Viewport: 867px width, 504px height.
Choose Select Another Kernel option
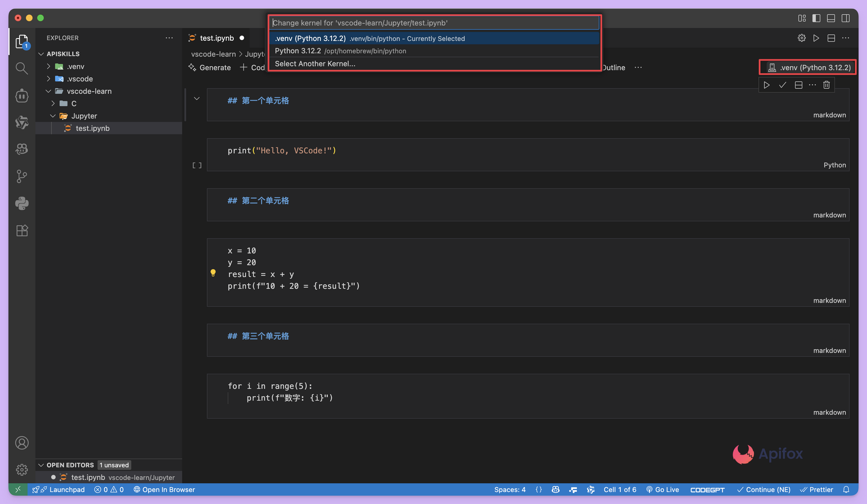[x=315, y=64]
